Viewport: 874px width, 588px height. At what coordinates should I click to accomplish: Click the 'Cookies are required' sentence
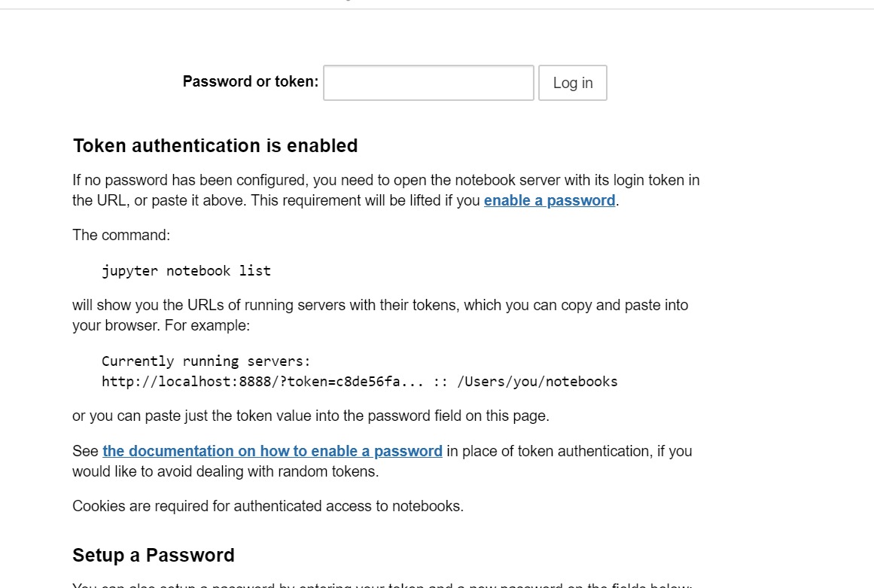tap(267, 506)
